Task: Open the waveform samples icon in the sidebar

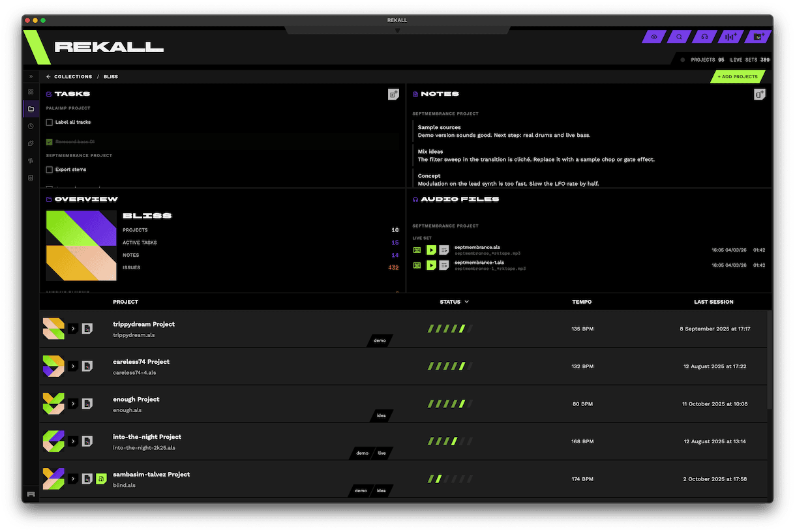Action: coord(31,160)
